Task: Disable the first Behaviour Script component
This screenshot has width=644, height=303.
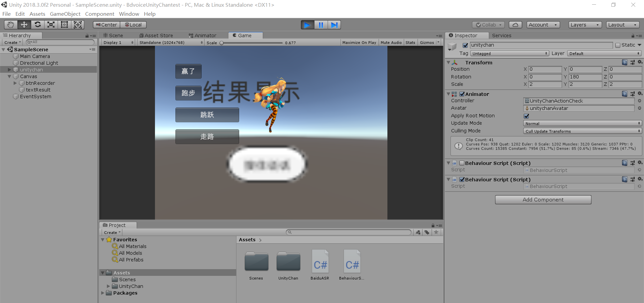Action: (x=462, y=163)
